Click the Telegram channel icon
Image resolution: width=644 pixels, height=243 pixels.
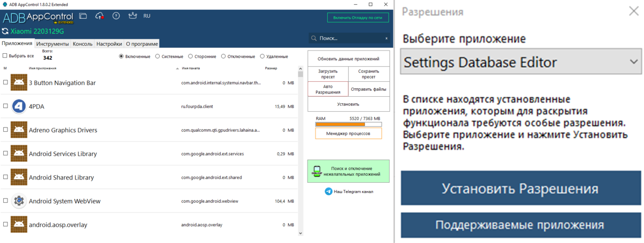pyautogui.click(x=328, y=191)
